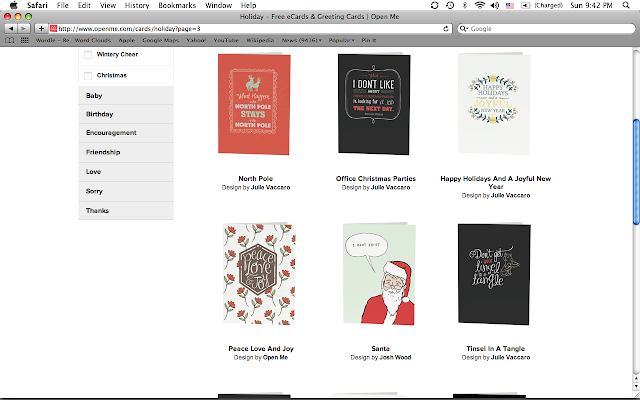Show Top Sites grid icon
Viewport: 640px width, 400px height.
click(24, 40)
